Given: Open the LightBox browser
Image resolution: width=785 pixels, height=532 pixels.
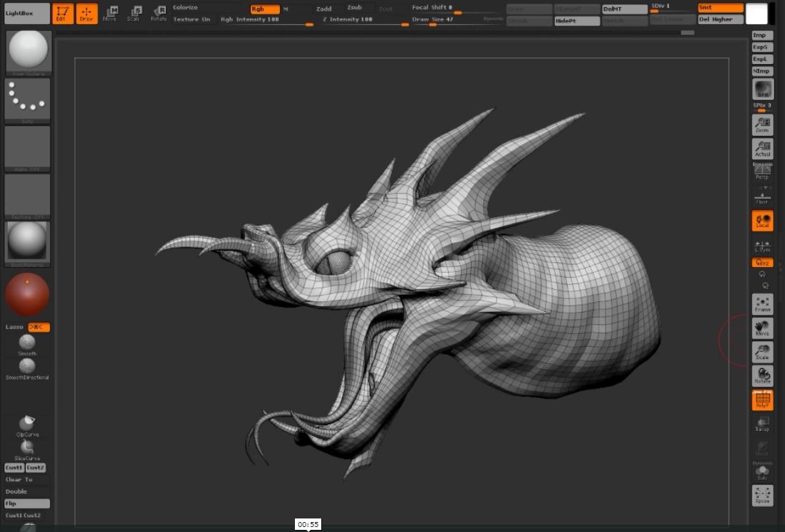Looking at the screenshot, I should click(x=27, y=14).
